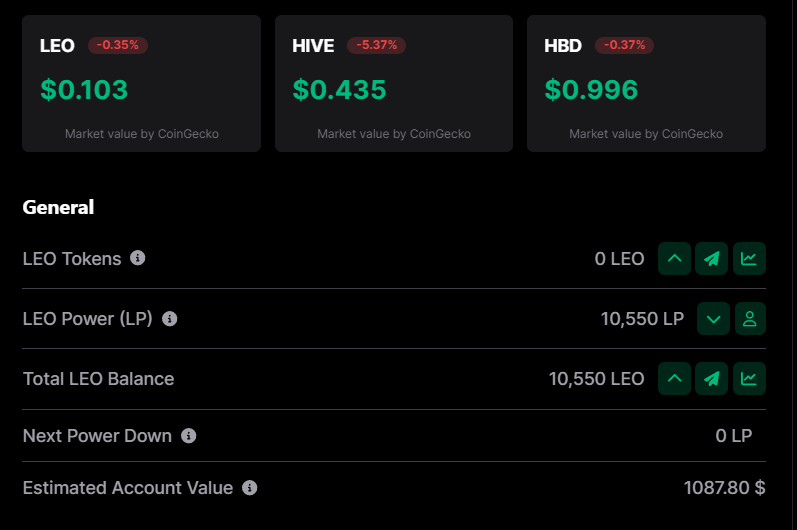Click the HIVE -5.37% change badge
Screen dimensions: 797x530
pyautogui.click(x=377, y=45)
